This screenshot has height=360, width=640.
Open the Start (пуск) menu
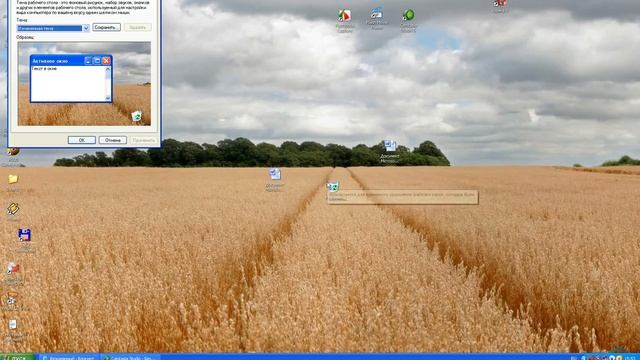click(x=18, y=357)
